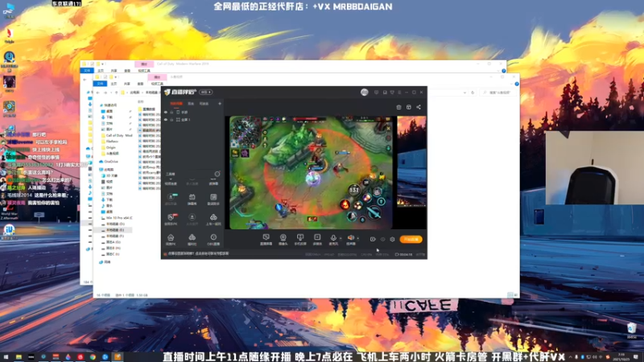
Task: Toggle preview eye icon beside settings gear
Action: pos(383,239)
